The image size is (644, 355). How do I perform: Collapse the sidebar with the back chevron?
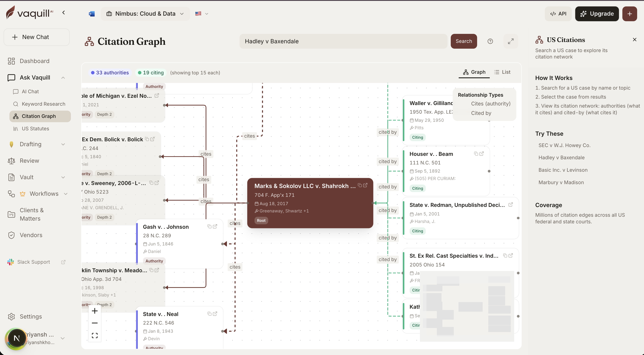(x=63, y=13)
